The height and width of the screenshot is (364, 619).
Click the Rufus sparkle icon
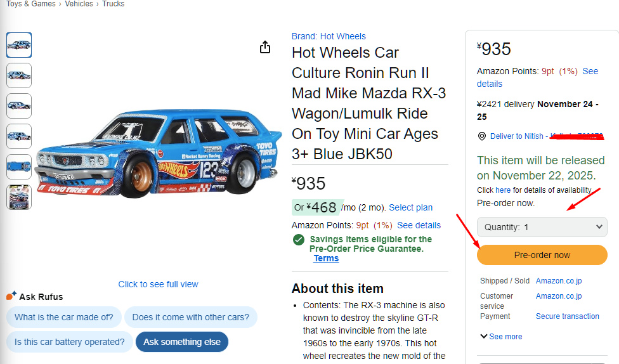pos(11,296)
